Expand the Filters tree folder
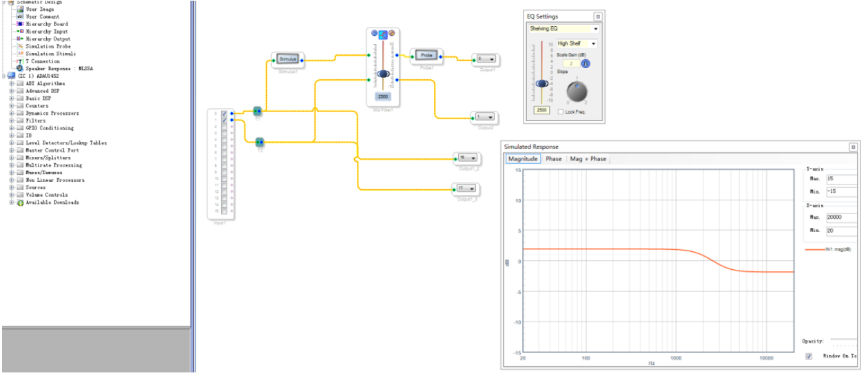Viewport: 868px width, 380px height. [12, 120]
